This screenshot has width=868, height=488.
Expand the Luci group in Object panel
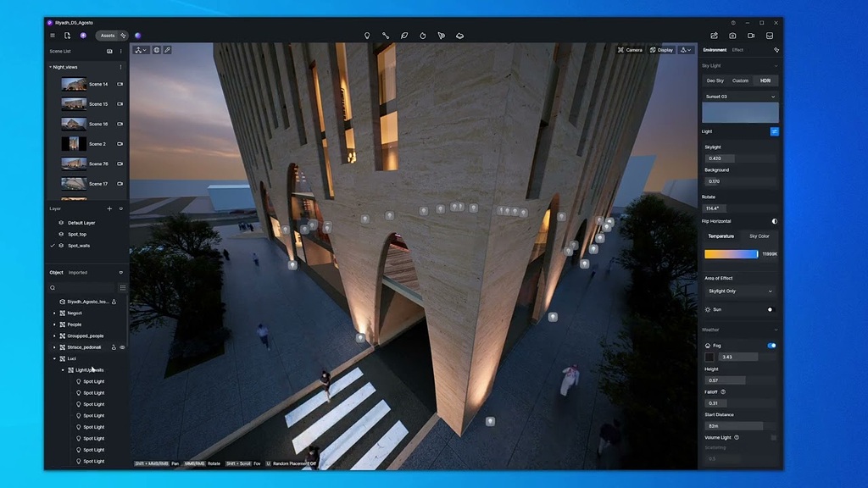pyautogui.click(x=55, y=358)
